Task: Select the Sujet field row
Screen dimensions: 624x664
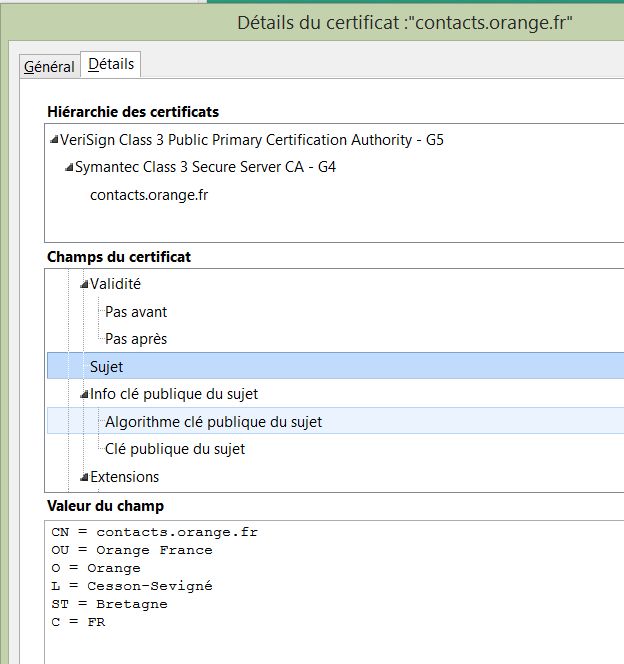Action: (106, 367)
